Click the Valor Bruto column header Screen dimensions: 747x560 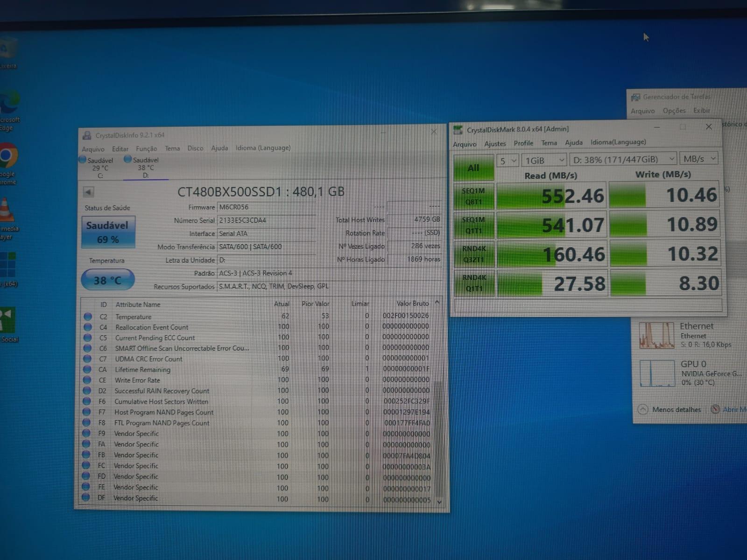coord(412,303)
